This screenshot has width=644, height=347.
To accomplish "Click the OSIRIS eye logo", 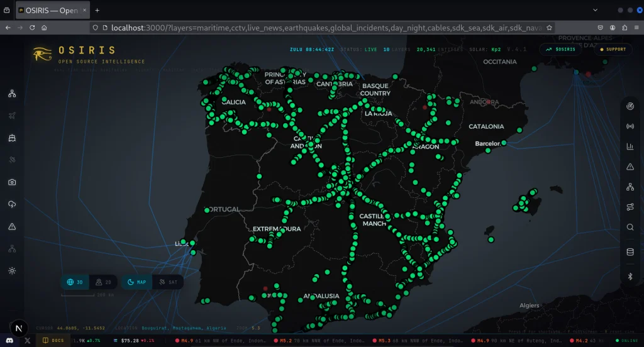I will coord(42,54).
